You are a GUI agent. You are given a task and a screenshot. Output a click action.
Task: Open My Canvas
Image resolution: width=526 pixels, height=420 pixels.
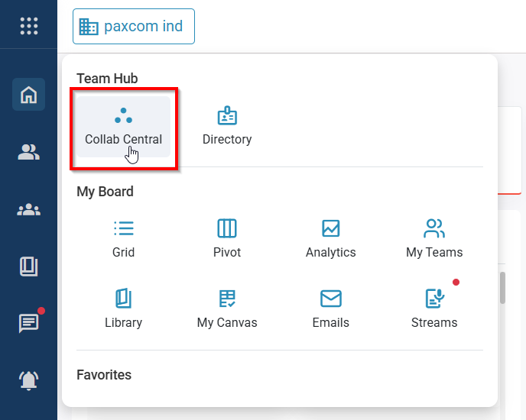227,309
